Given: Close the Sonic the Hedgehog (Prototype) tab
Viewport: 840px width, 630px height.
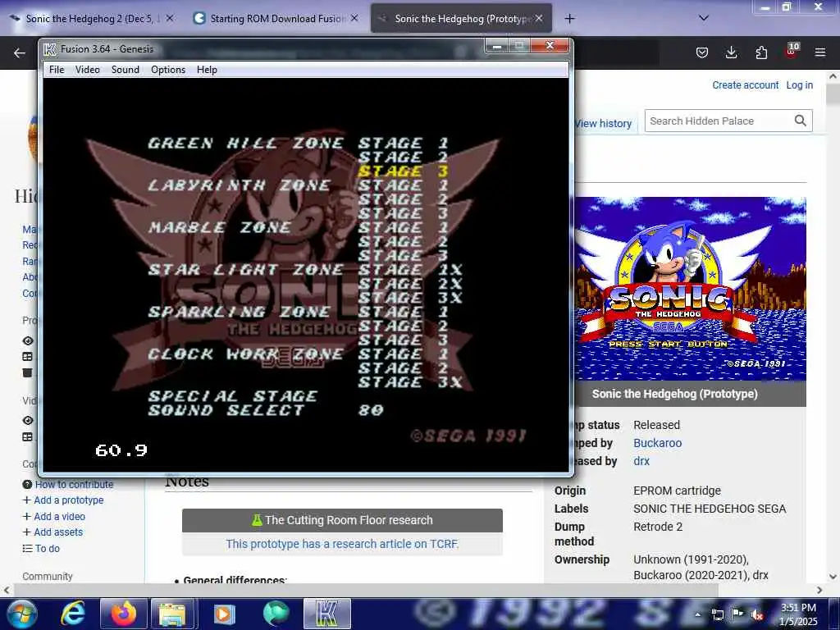Looking at the screenshot, I should coord(539,18).
